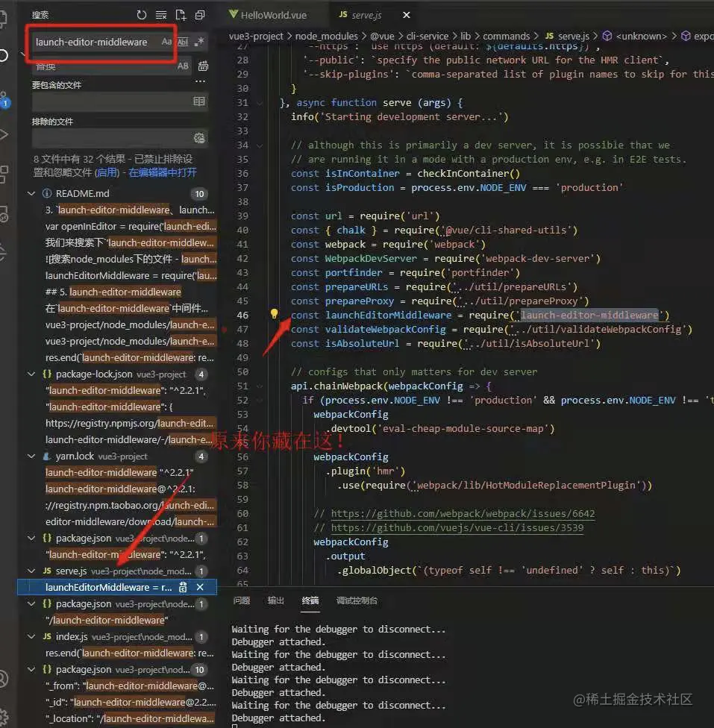Collapse the package-lock.json results group
The width and height of the screenshot is (714, 728).
(x=31, y=374)
